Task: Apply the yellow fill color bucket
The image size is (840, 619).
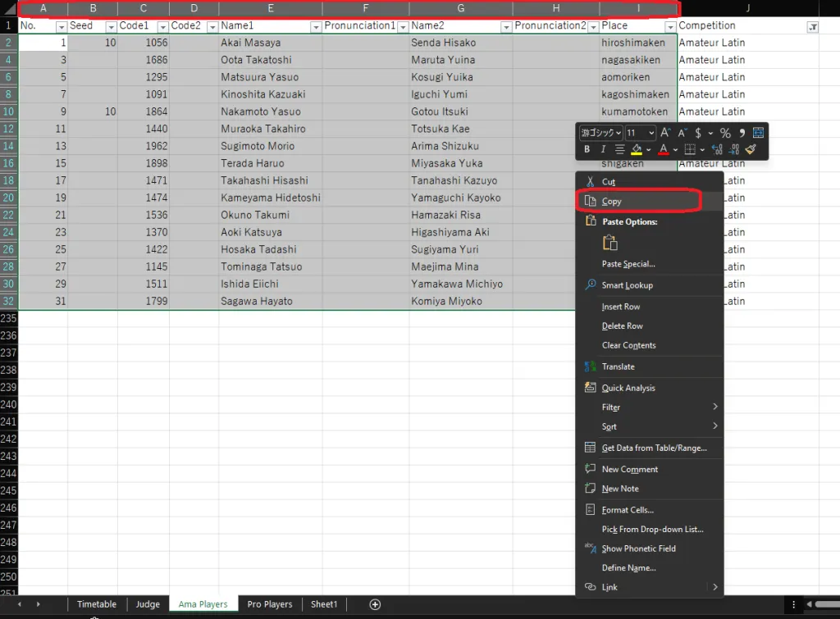Action: pos(635,149)
